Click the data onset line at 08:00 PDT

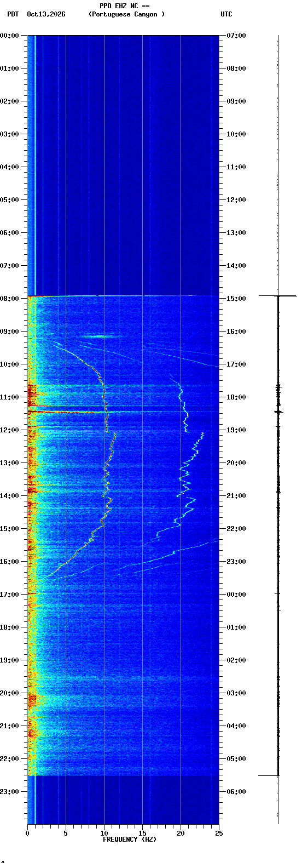point(123,296)
